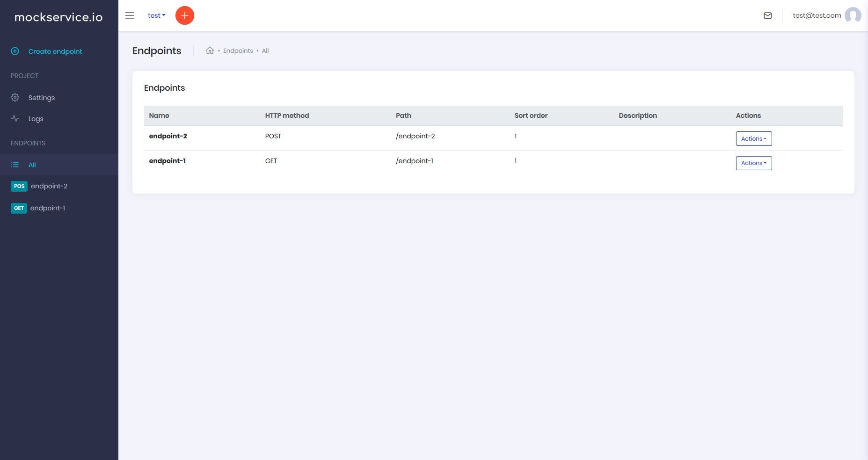The image size is (868, 460).
Task: Click the test@test.com account label
Action: [817, 15]
